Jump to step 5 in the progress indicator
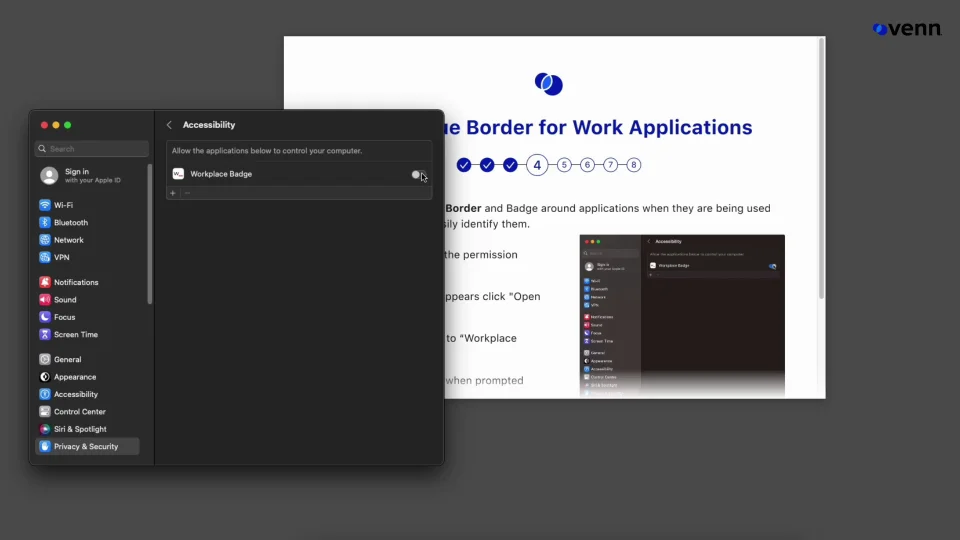960x540 pixels. [564, 165]
